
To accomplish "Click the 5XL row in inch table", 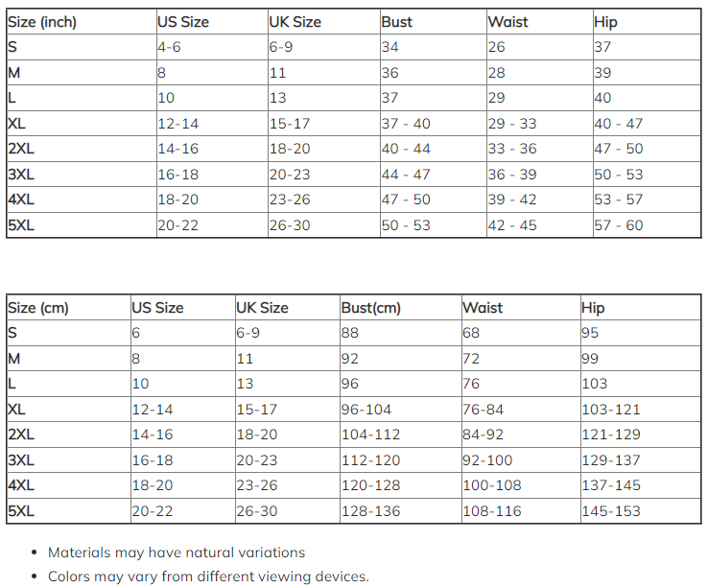I will click(x=21, y=225).
